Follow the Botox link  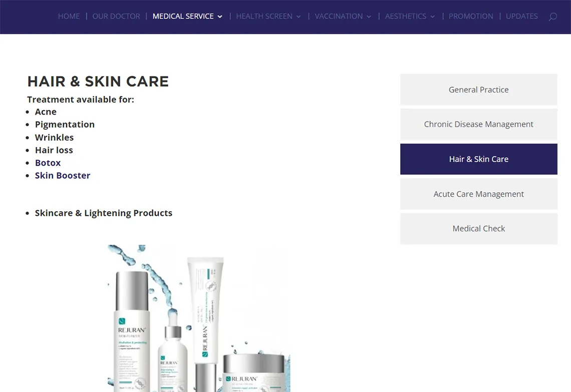(x=48, y=163)
